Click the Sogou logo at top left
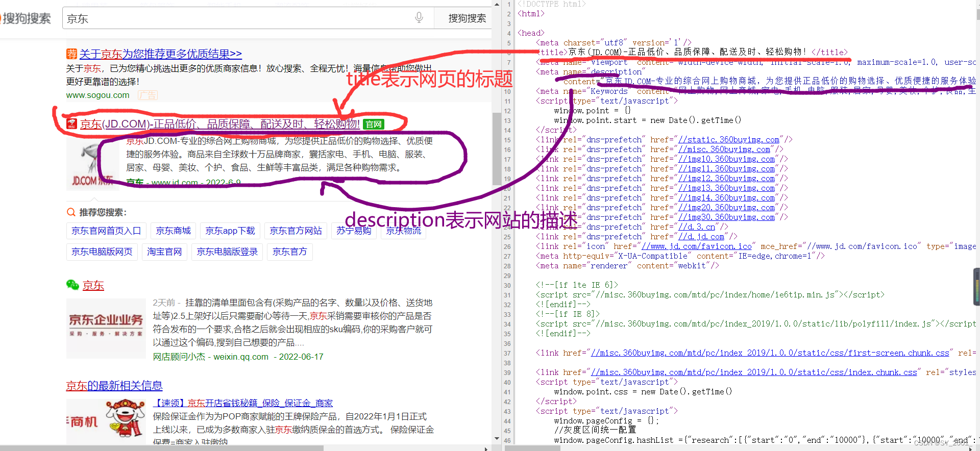The height and width of the screenshot is (451, 980). point(26,18)
